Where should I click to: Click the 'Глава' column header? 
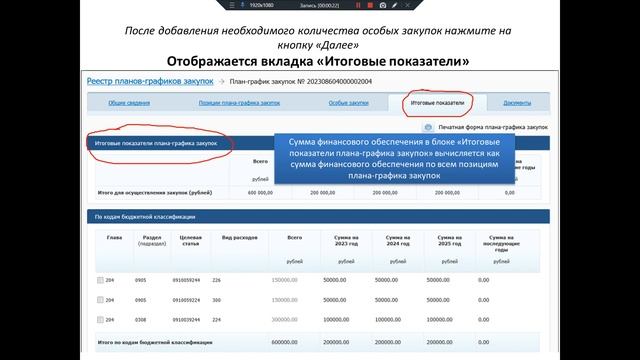(x=114, y=238)
